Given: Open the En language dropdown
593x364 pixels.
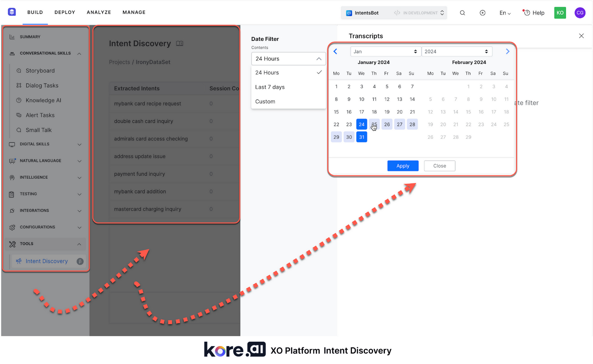Looking at the screenshot, I should point(505,13).
